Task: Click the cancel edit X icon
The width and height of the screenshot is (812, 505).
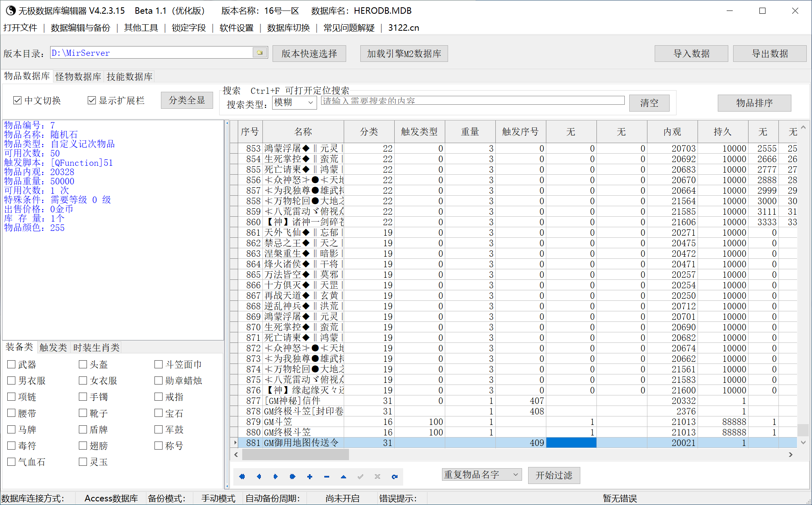Action: coord(377,476)
